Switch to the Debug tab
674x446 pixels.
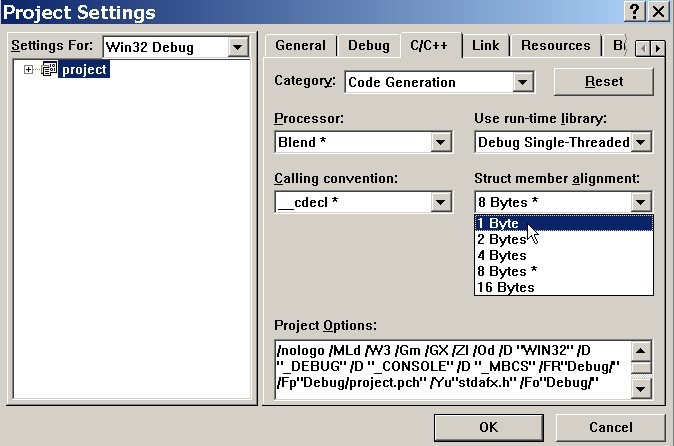[368, 45]
